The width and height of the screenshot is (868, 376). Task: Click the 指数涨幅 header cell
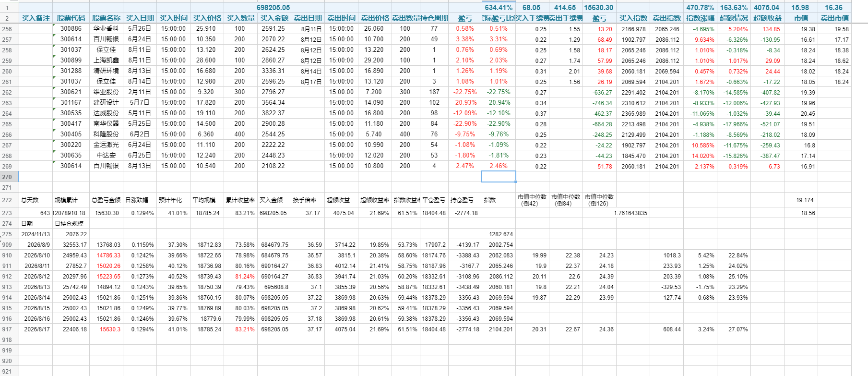[x=700, y=18]
